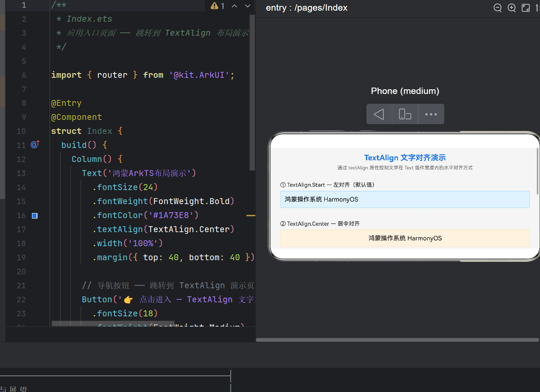Open the blue color swatch on line 16
The image size is (540, 392).
point(34,216)
